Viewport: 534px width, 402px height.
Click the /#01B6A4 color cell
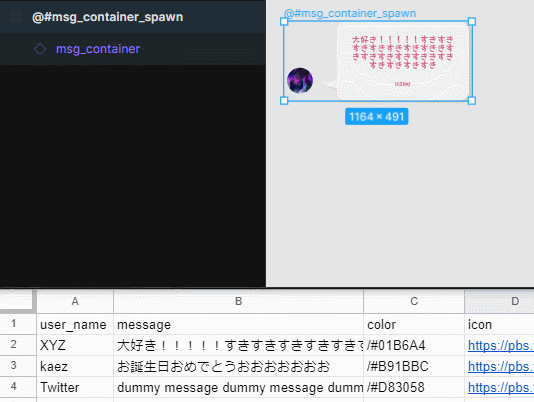(x=414, y=345)
